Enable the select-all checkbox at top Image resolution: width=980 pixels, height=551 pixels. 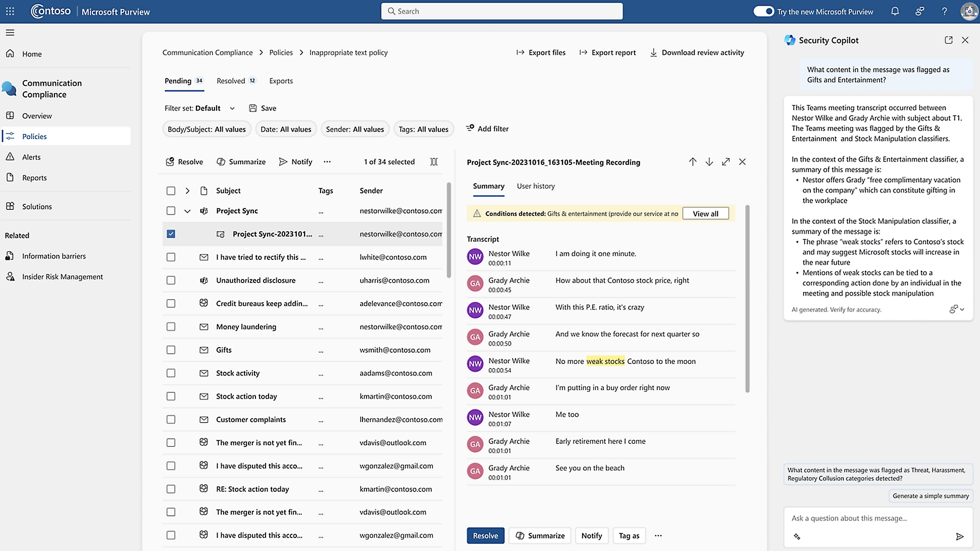tap(171, 190)
